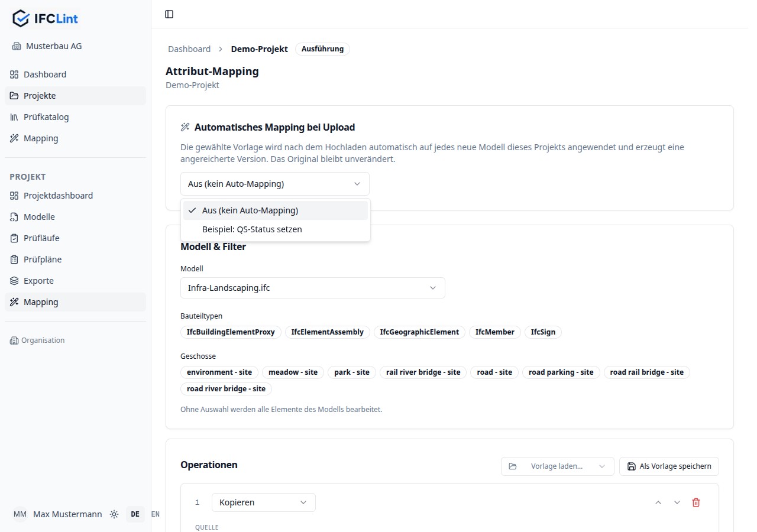Toggle IfcSign filter chip
Viewport: 757px width, 532px height.
[543, 332]
